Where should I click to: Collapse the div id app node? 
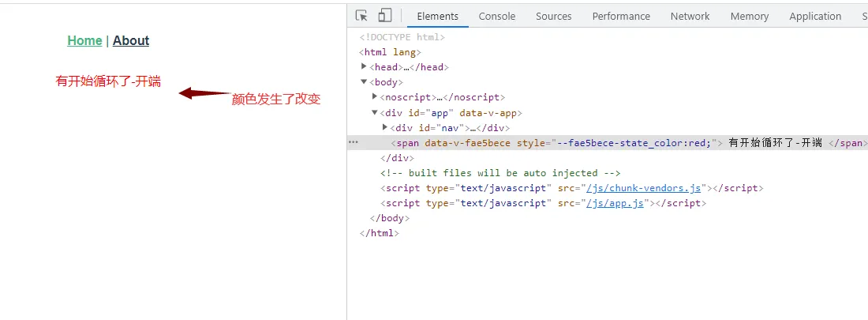[x=376, y=112]
